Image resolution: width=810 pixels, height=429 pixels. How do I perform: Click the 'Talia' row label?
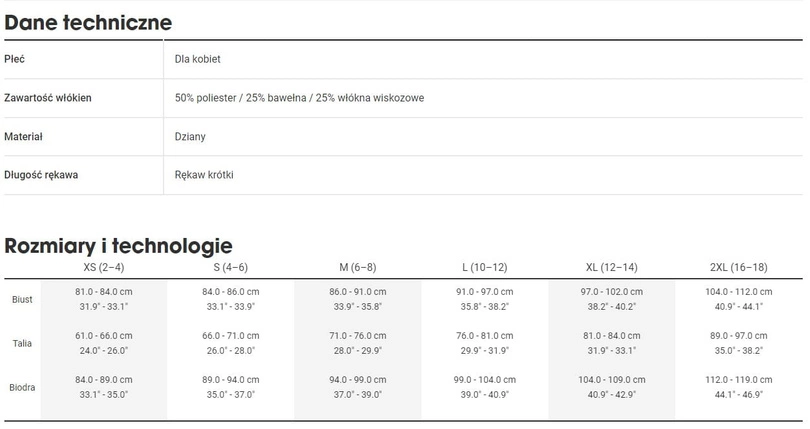[x=22, y=344]
